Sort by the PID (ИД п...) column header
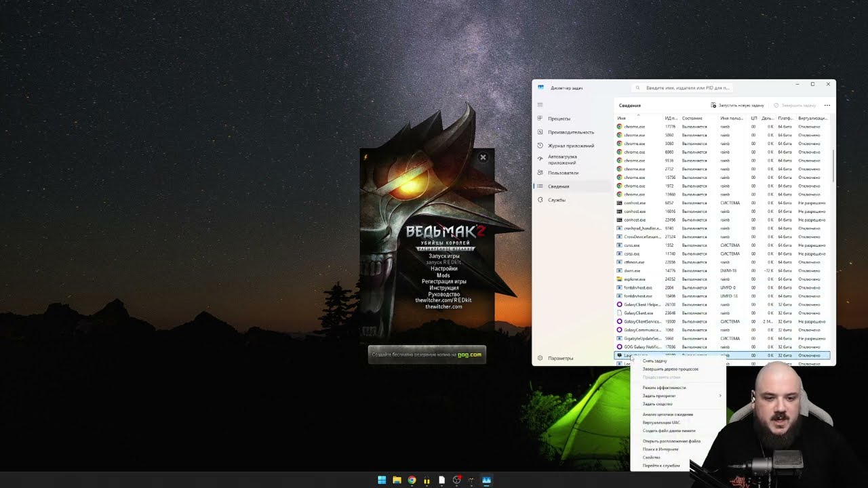This screenshot has width=868, height=488. click(671, 118)
